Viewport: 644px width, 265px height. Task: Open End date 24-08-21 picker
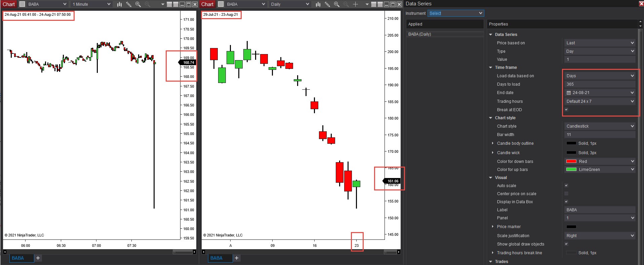(600, 93)
